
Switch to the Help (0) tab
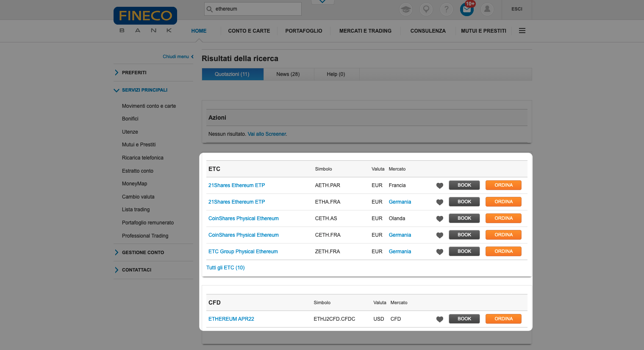pos(336,74)
